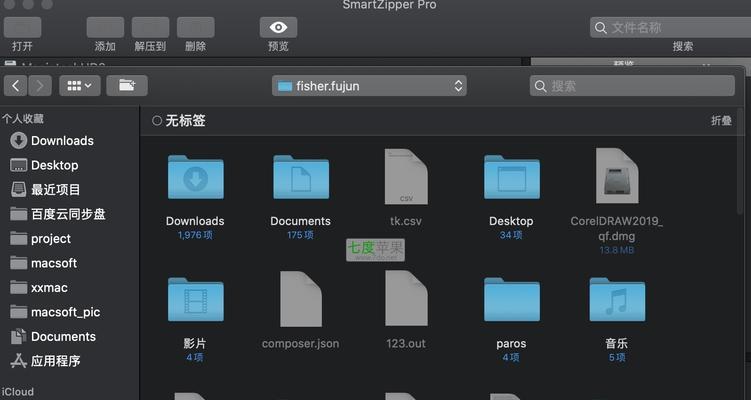Select the 音乐 music folder icon

617,299
